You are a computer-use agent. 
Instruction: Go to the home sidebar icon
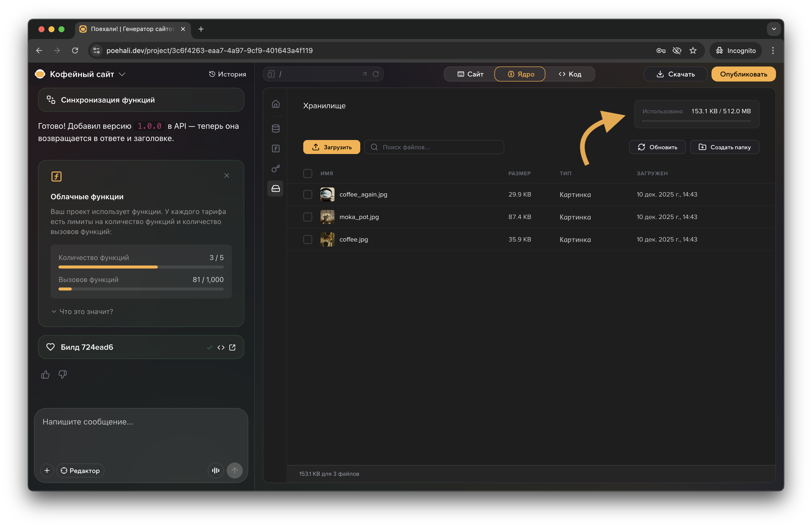(275, 104)
